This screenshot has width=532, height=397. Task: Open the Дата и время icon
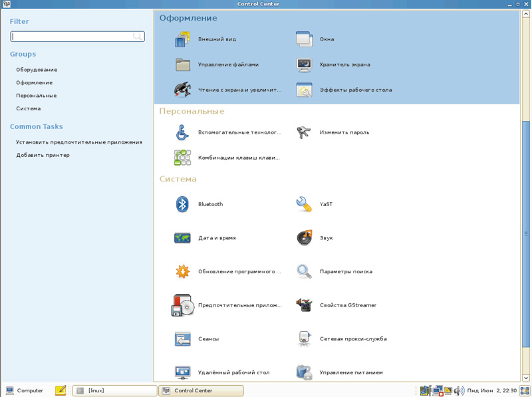(182, 238)
